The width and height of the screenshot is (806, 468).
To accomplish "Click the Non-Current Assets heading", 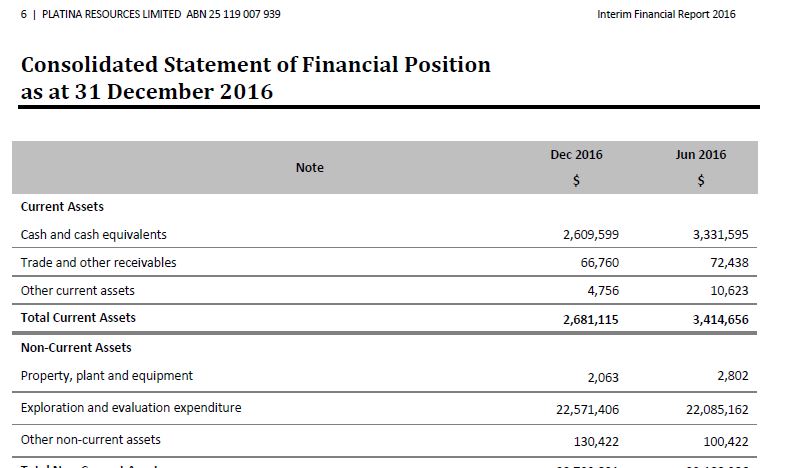I will [76, 348].
